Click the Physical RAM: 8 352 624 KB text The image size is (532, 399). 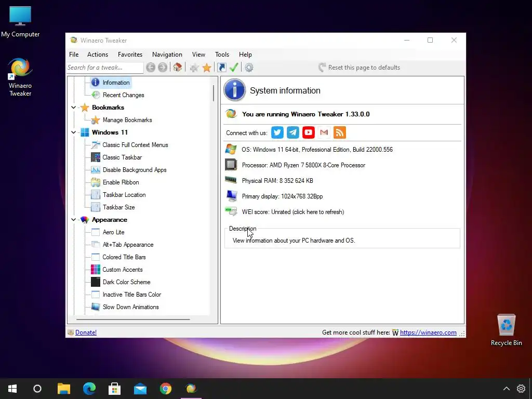click(277, 181)
